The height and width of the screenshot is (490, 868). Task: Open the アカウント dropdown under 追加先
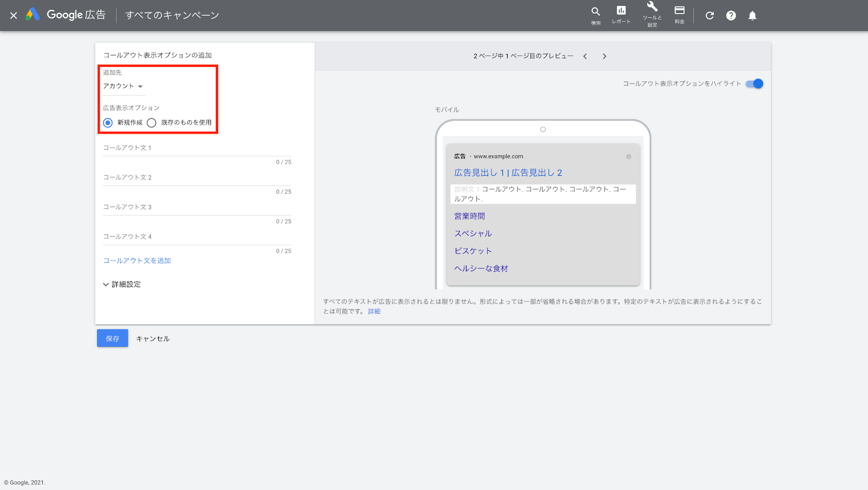[x=123, y=86]
